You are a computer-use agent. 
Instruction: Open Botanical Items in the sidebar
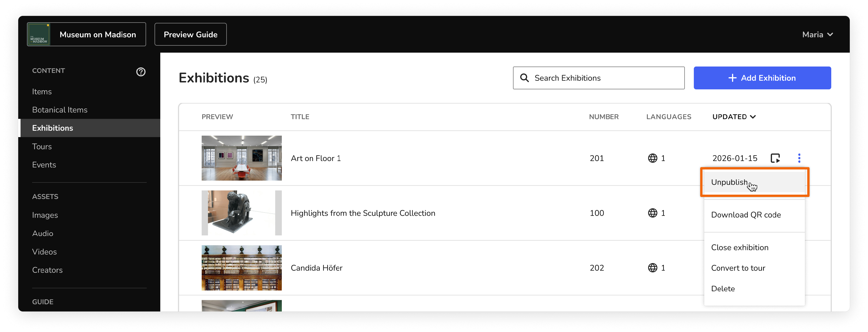(60, 110)
